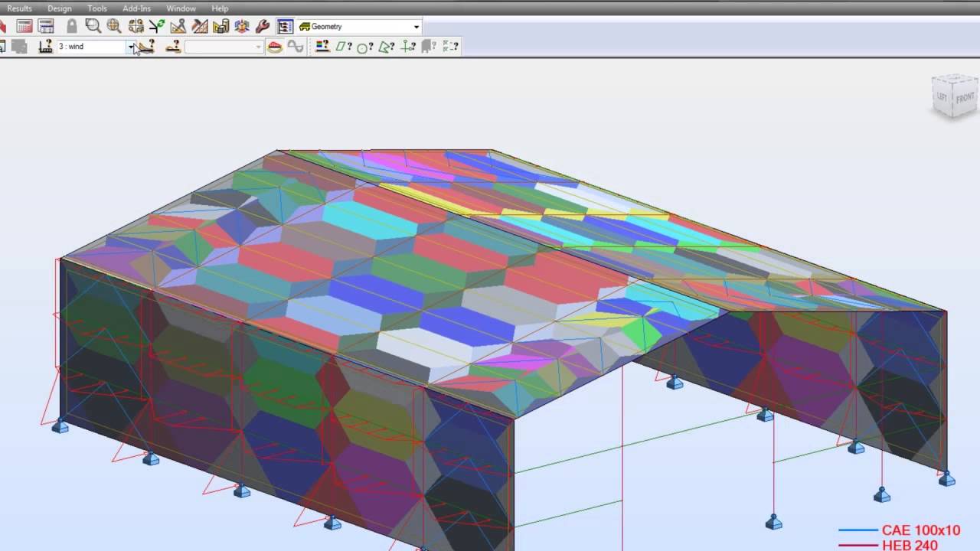The width and height of the screenshot is (980, 551).
Task: Open the Help menu
Action: 220,8
